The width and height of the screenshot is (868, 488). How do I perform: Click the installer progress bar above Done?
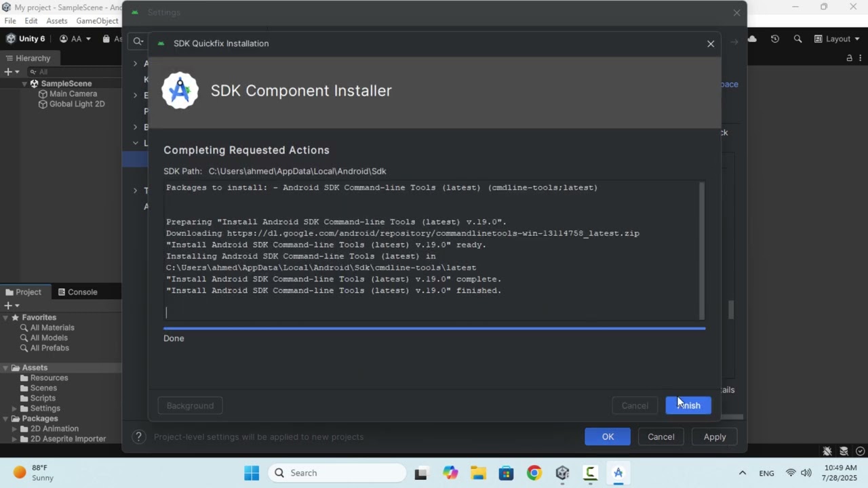434,328
